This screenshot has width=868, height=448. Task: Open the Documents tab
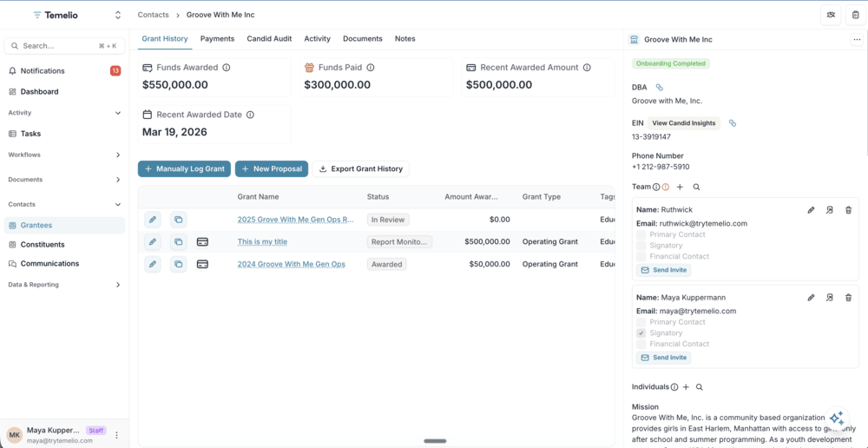click(363, 39)
